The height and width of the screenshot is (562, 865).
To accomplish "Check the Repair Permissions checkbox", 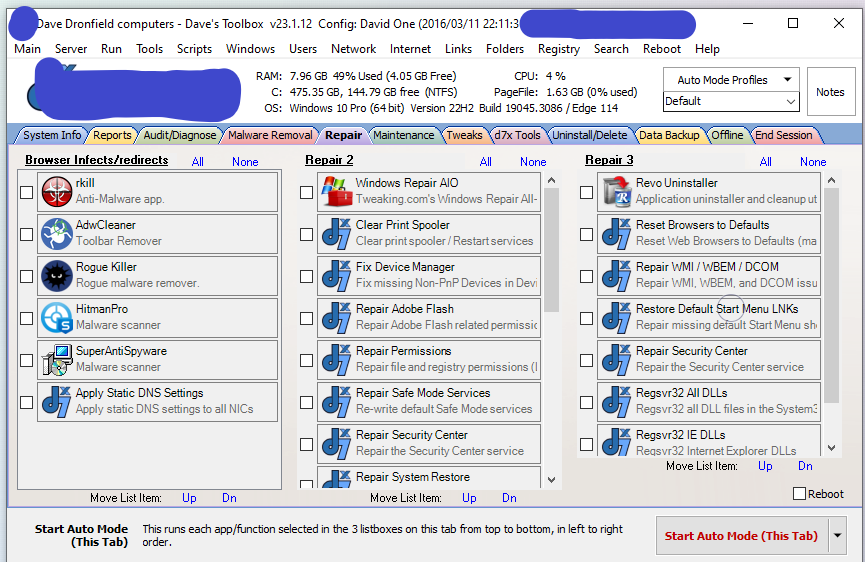I will tap(306, 360).
